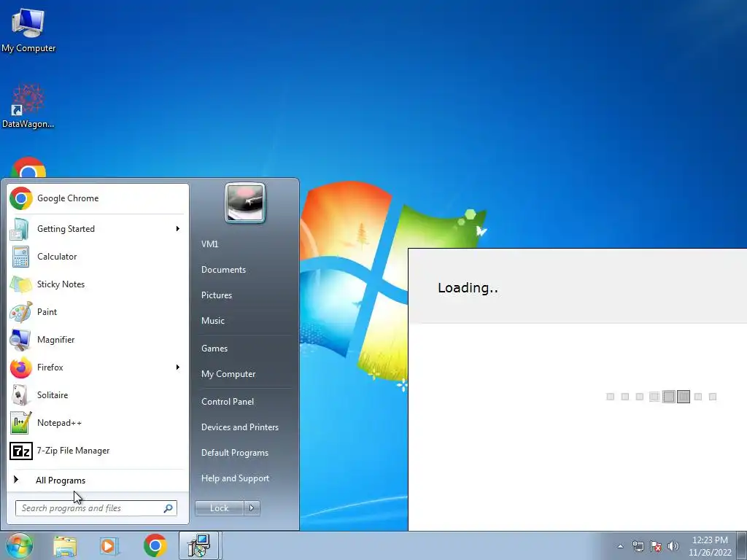747x560 pixels.
Task: Open 7-Zip File Manager icon
Action: click(21, 451)
